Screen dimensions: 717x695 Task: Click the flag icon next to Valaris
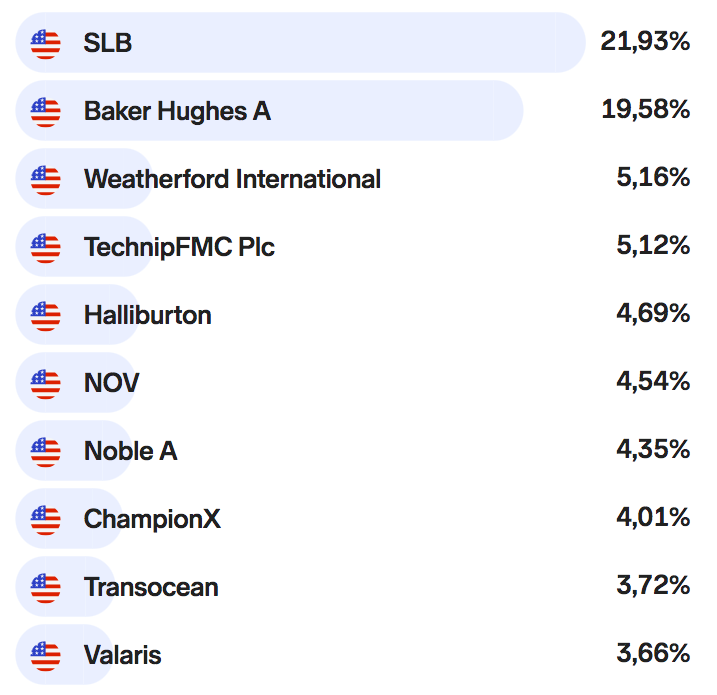[x=46, y=656]
